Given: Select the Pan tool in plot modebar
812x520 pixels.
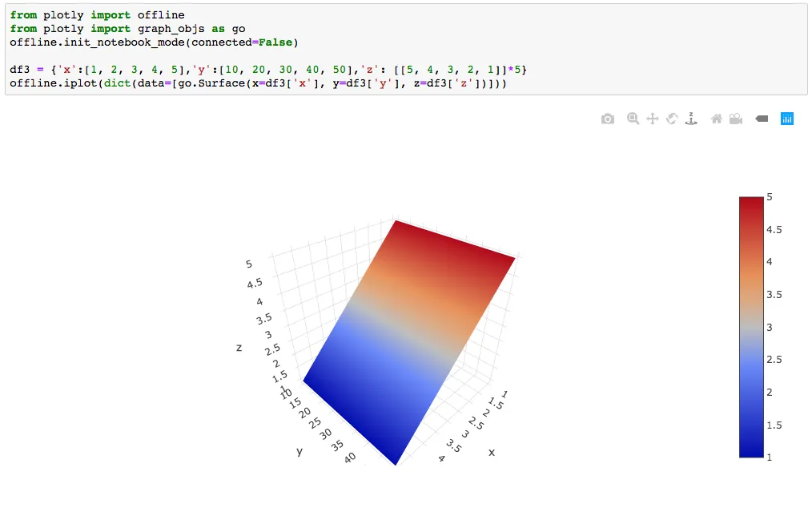Looking at the screenshot, I should [653, 119].
